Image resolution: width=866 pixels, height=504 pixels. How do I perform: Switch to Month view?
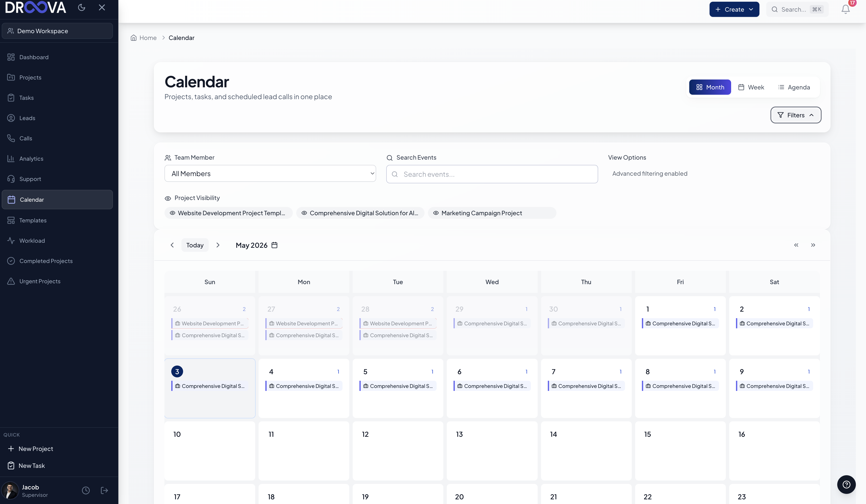point(710,87)
